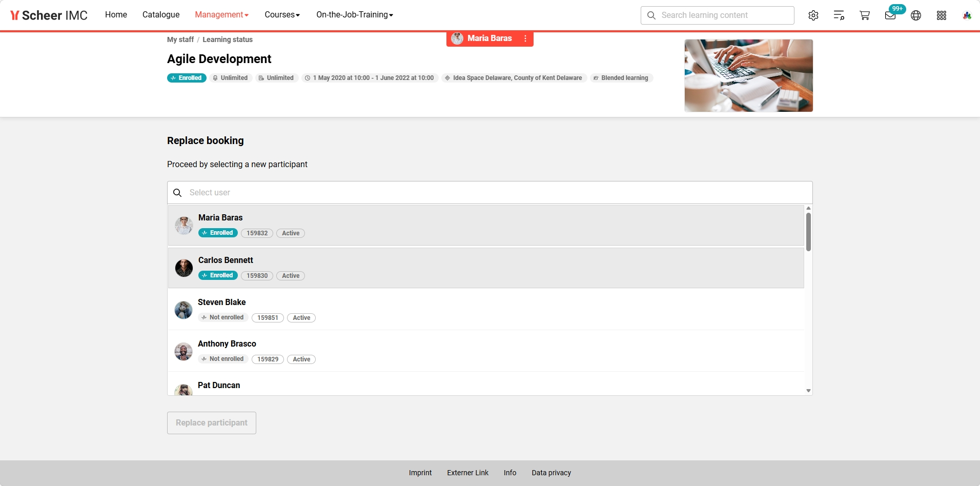Click the Blended learning tag
This screenshot has height=486, width=980.
click(621, 78)
